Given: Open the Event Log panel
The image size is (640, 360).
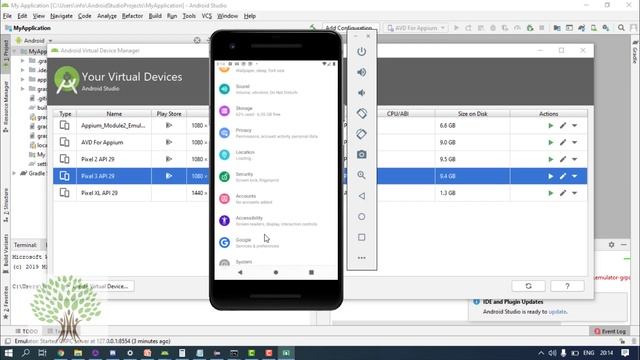Looking at the screenshot, I should (610, 331).
